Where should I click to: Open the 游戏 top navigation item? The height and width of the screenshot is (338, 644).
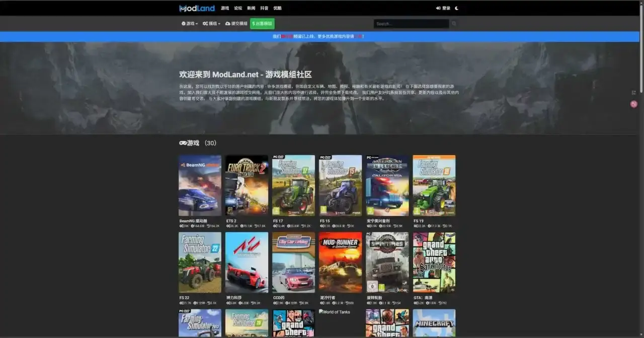pos(225,8)
